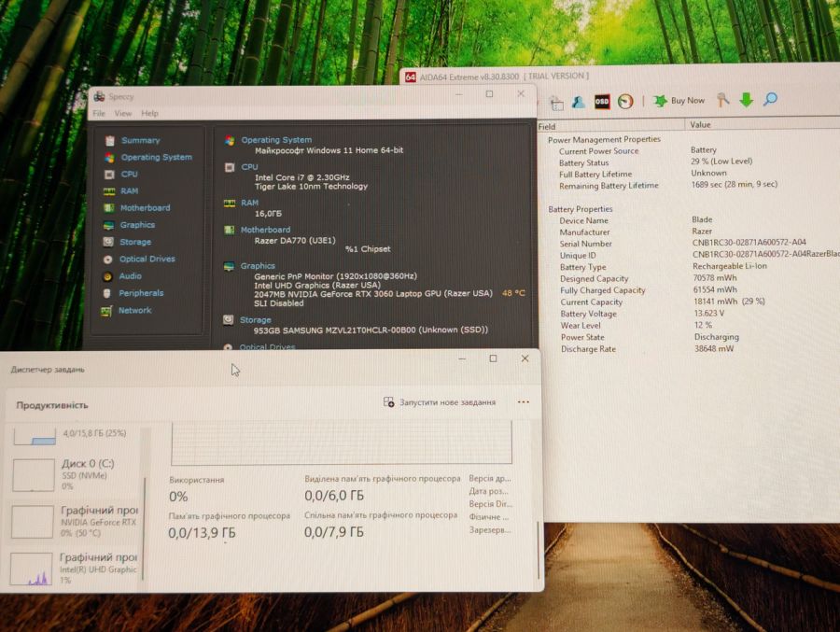The image size is (840, 632).
Task: Open AIDA64 sensor gauge clock icon
Action: (x=625, y=102)
